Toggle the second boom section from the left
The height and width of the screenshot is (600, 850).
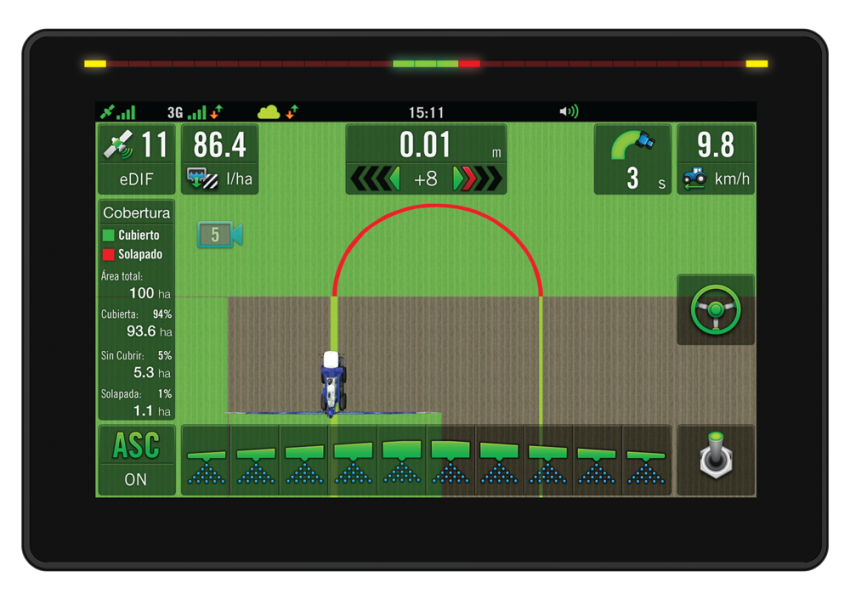pos(255,460)
